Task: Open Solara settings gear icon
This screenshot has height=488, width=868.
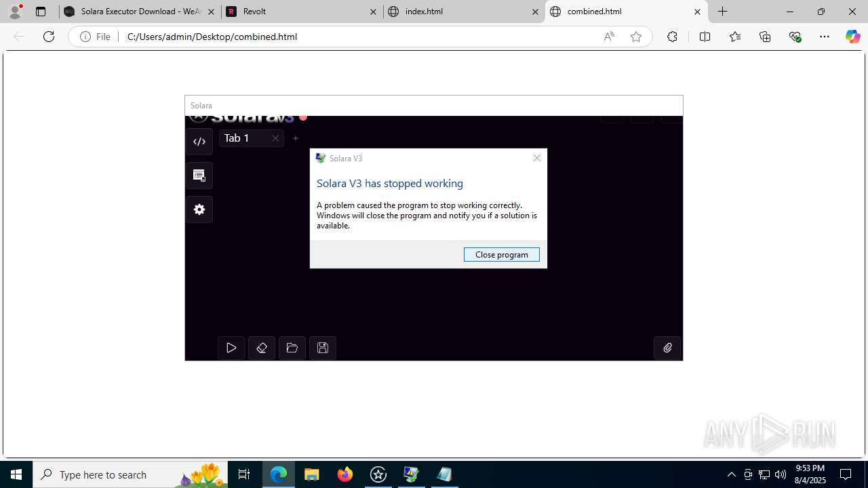Action: point(199,209)
